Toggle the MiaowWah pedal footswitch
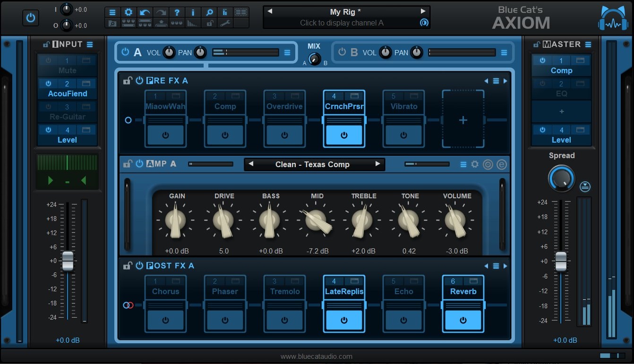The width and height of the screenshot is (634, 364). 165,135
